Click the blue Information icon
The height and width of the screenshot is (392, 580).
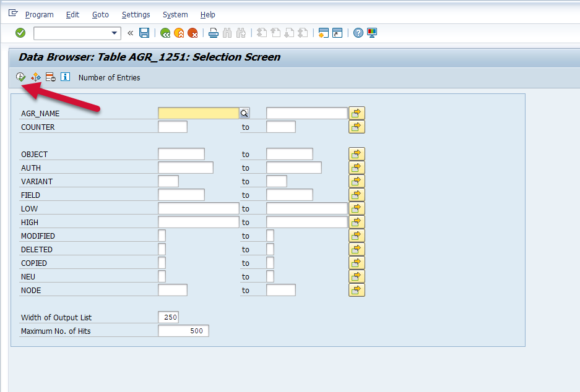click(x=65, y=77)
